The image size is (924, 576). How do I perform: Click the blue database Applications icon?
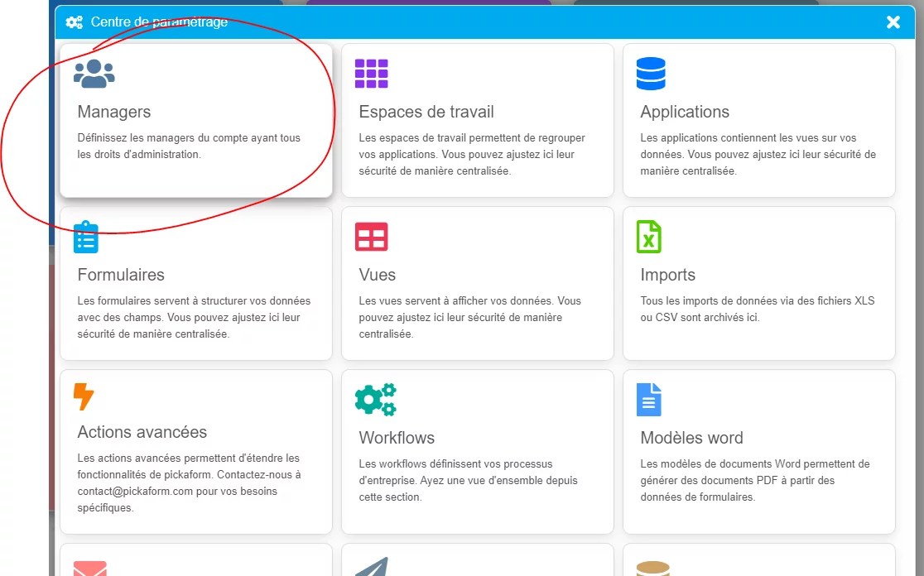coord(651,74)
